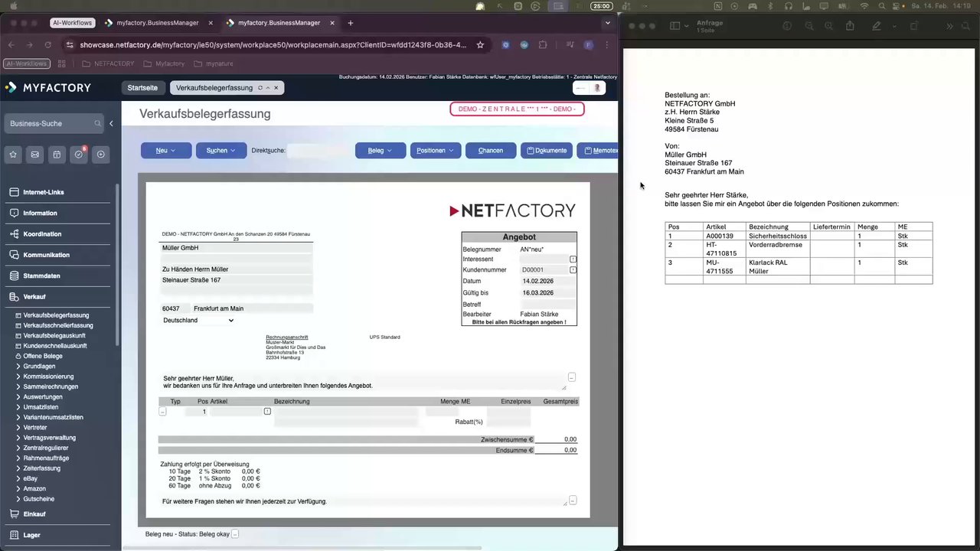
Task: Click the refresh icon on the Verkaufsbelegerfassung tab
Action: pyautogui.click(x=259, y=87)
